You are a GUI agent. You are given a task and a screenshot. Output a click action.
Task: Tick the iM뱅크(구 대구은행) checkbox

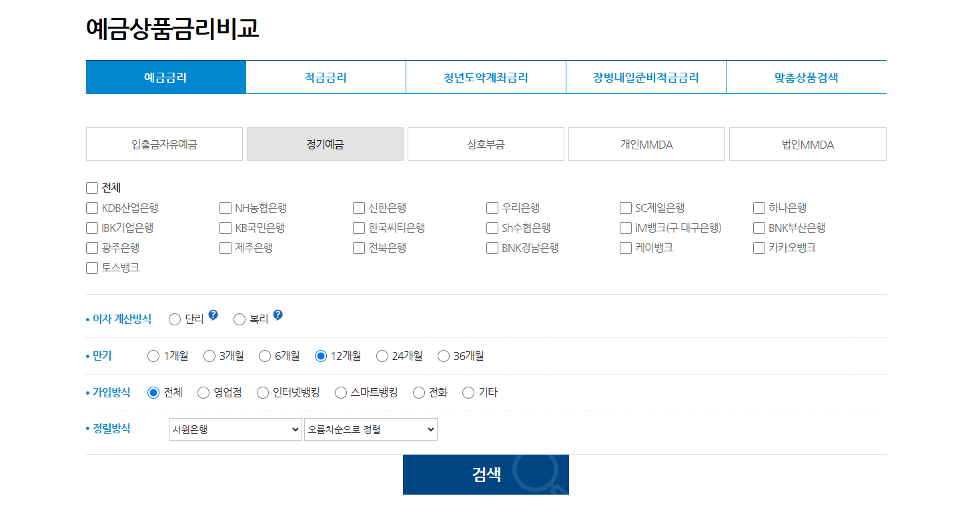626,228
